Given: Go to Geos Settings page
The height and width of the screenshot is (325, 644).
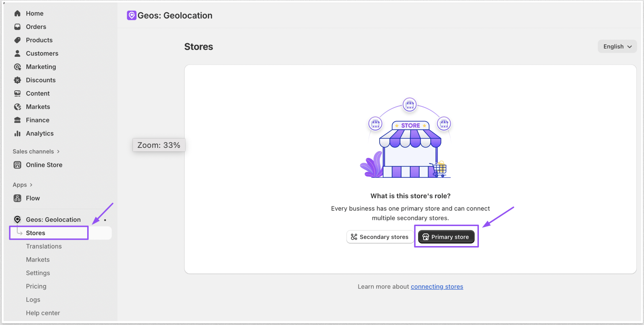Looking at the screenshot, I should point(38,273).
